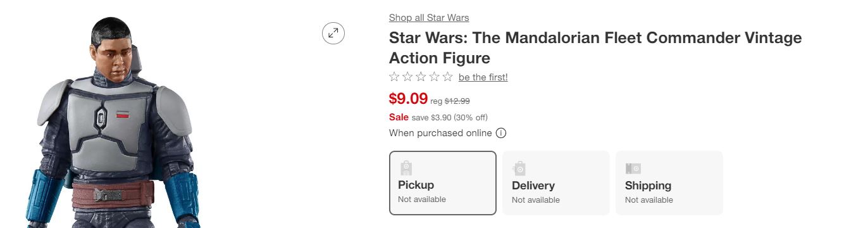The width and height of the screenshot is (868, 228).
Task: Open the Shop all Star Wars link
Action: coord(429,18)
